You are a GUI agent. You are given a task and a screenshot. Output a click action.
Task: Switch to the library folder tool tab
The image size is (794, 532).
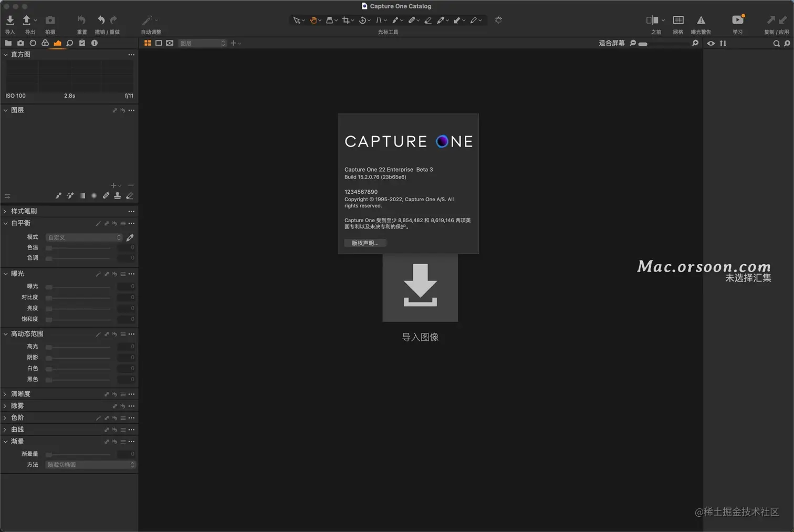coord(8,43)
